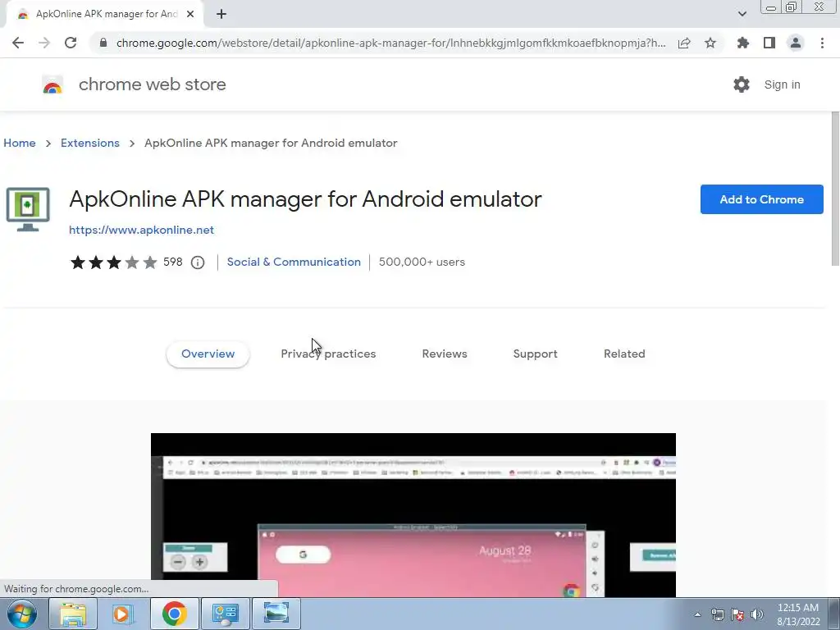Reload the page with the refresh icon
This screenshot has height=630, width=840.
[x=71, y=43]
